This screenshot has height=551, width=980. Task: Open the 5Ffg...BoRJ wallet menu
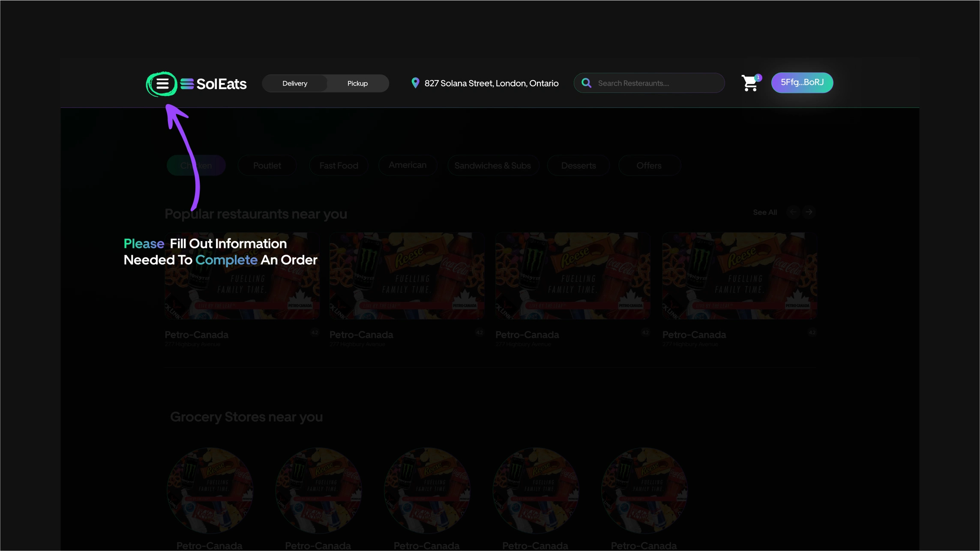802,83
